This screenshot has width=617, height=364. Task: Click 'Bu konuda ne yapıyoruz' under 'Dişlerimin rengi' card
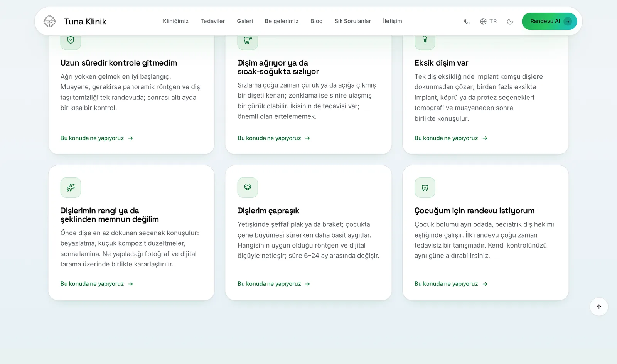97,284
